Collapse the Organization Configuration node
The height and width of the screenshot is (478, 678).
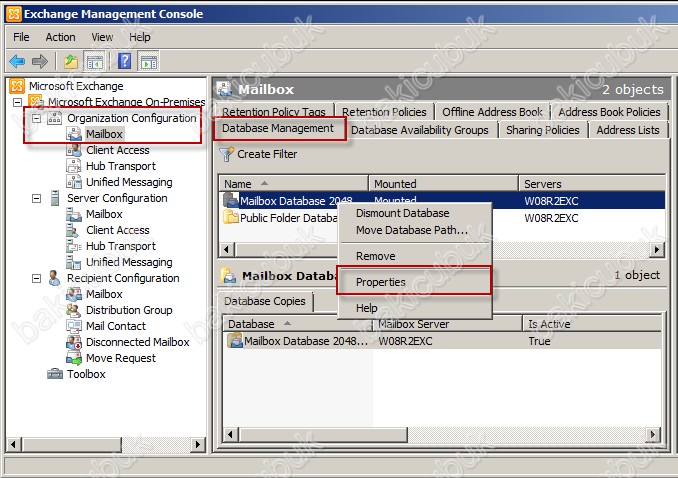pyautogui.click(x=37, y=118)
